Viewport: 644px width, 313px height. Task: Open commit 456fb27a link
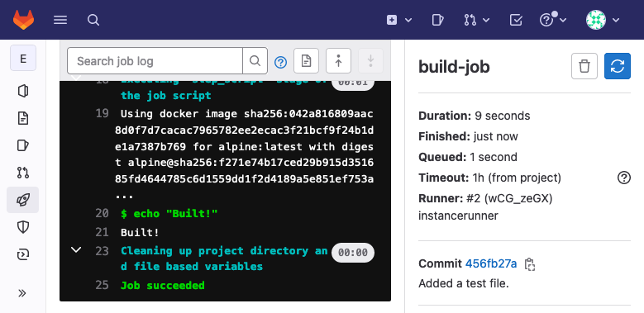click(491, 263)
